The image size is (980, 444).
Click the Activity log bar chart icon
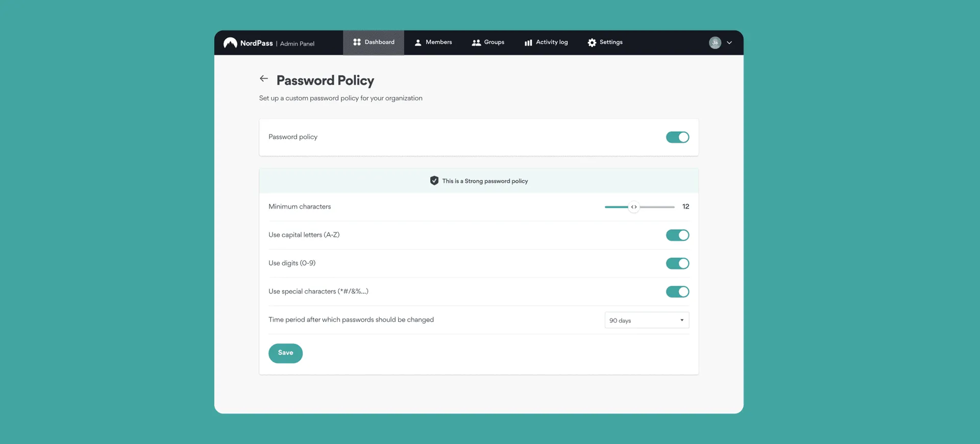(x=528, y=43)
